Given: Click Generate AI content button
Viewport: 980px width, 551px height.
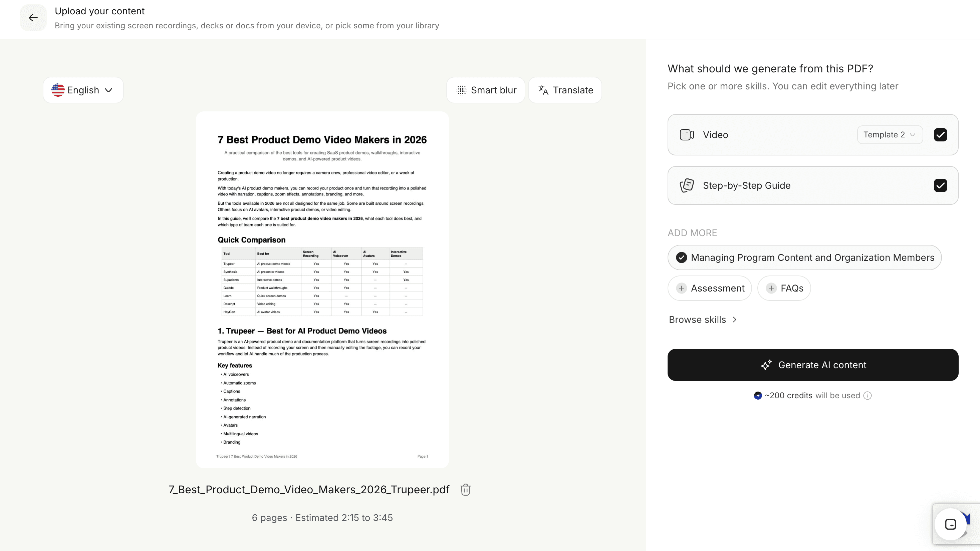Looking at the screenshot, I should tap(813, 365).
